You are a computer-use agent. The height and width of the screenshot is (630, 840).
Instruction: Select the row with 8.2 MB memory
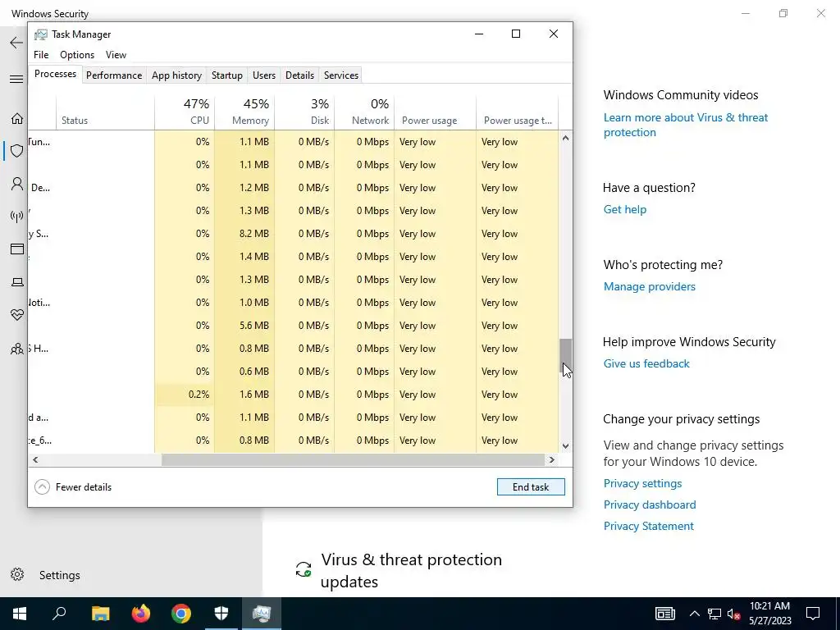click(294, 234)
